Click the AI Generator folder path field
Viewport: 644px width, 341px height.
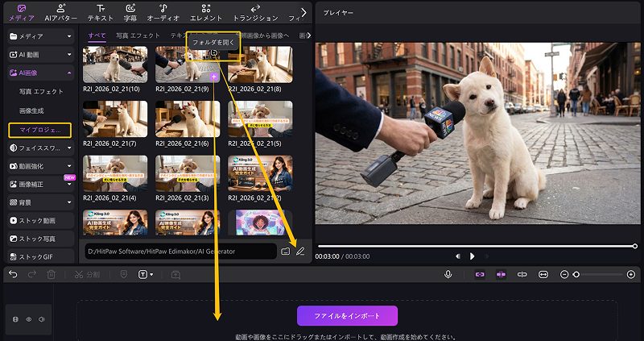click(x=180, y=251)
